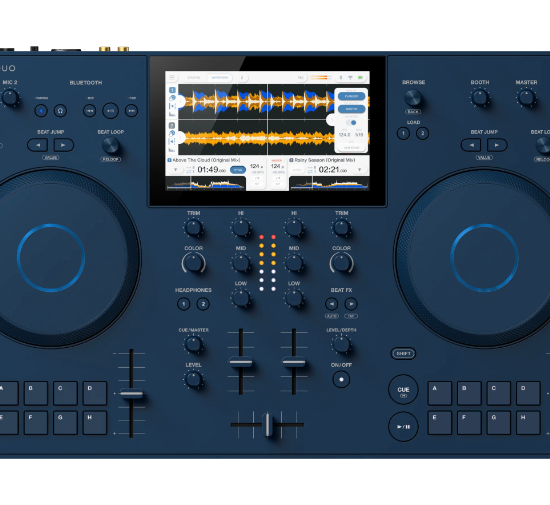Click the left deck tempo slider handle

click(x=131, y=393)
